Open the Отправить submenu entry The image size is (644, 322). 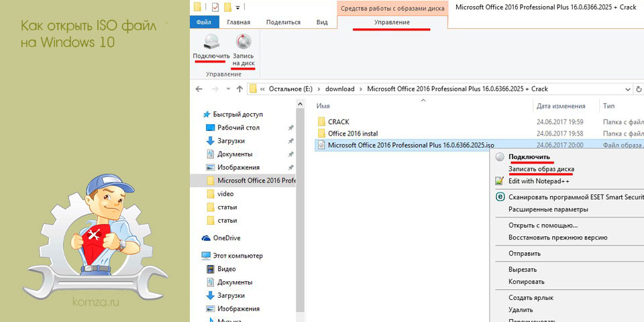pyautogui.click(x=525, y=254)
